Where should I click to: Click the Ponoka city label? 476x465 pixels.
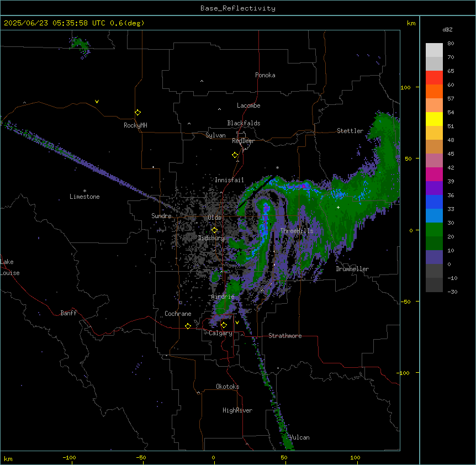[265, 75]
